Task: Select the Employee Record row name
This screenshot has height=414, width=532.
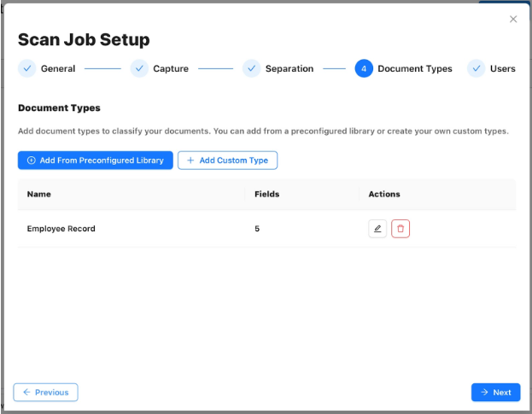Action: (61, 229)
